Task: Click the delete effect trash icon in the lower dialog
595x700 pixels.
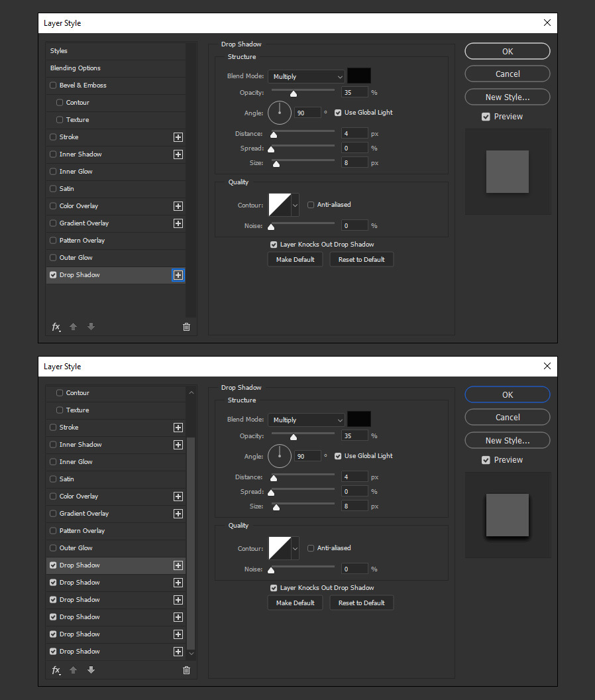Action: pyautogui.click(x=187, y=671)
